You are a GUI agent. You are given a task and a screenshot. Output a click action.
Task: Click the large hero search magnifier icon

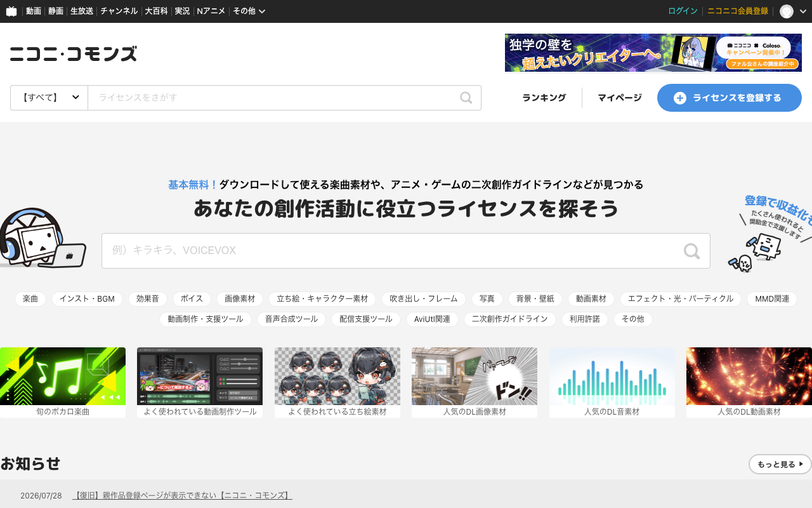tap(692, 251)
